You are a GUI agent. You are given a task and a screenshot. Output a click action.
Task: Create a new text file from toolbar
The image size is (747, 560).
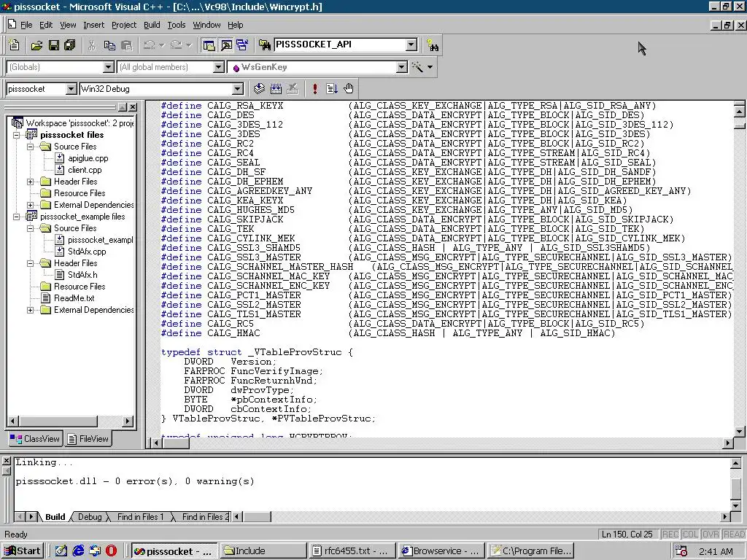pos(15,45)
